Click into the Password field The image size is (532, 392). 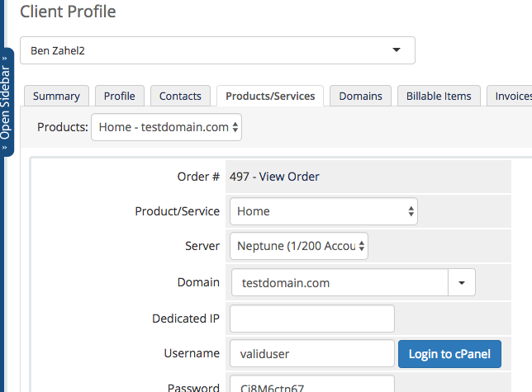point(312,385)
